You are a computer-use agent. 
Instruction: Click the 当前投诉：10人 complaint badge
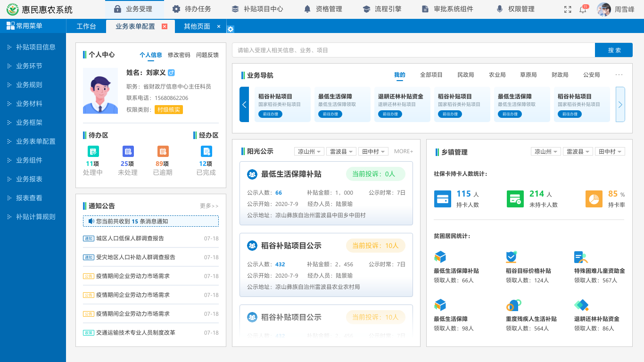pyautogui.click(x=376, y=246)
